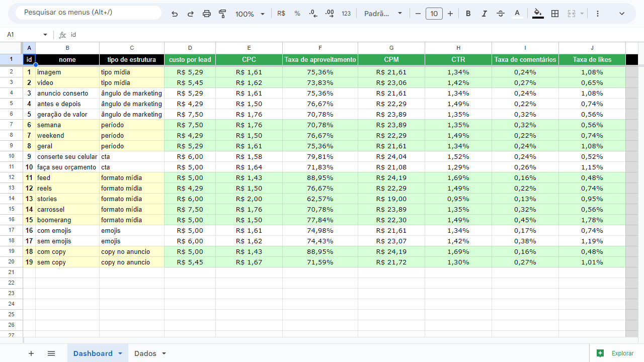Click the menu search field
Viewport: 644px width, 362px height.
point(89,12)
